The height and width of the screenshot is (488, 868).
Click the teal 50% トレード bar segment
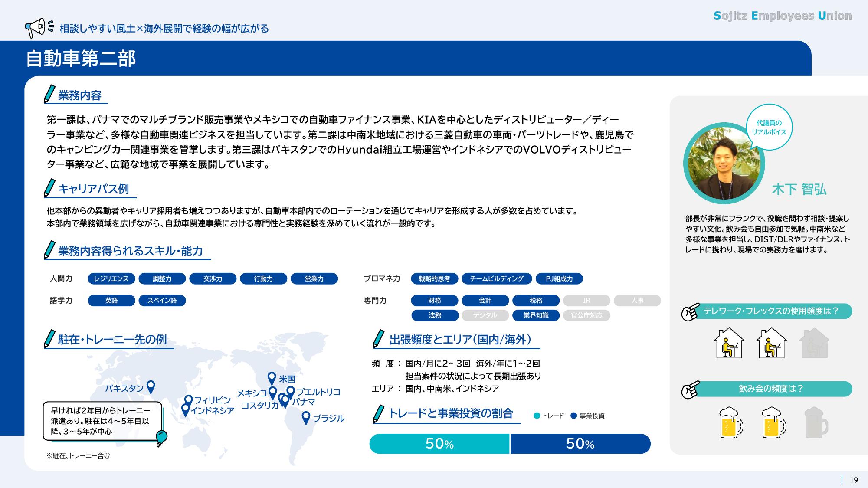tap(439, 444)
